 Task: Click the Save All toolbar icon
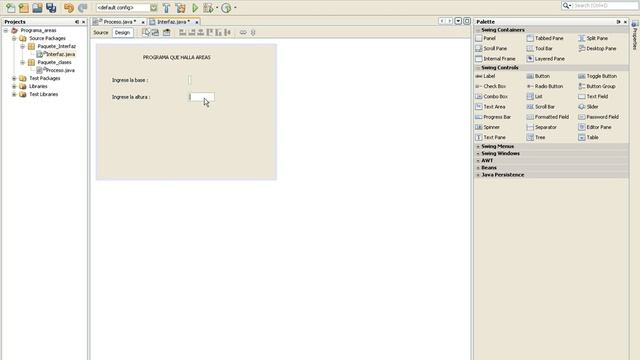click(51, 7)
